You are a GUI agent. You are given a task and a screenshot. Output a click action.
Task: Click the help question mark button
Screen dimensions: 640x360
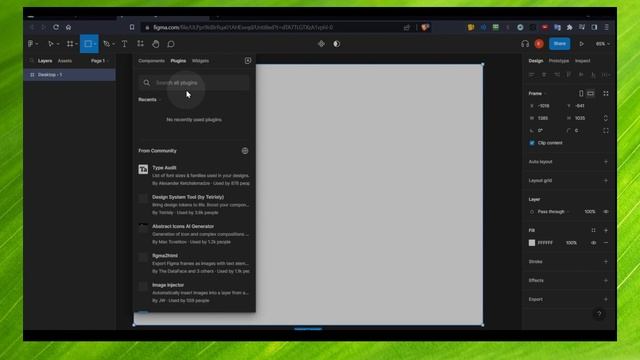coord(599,313)
